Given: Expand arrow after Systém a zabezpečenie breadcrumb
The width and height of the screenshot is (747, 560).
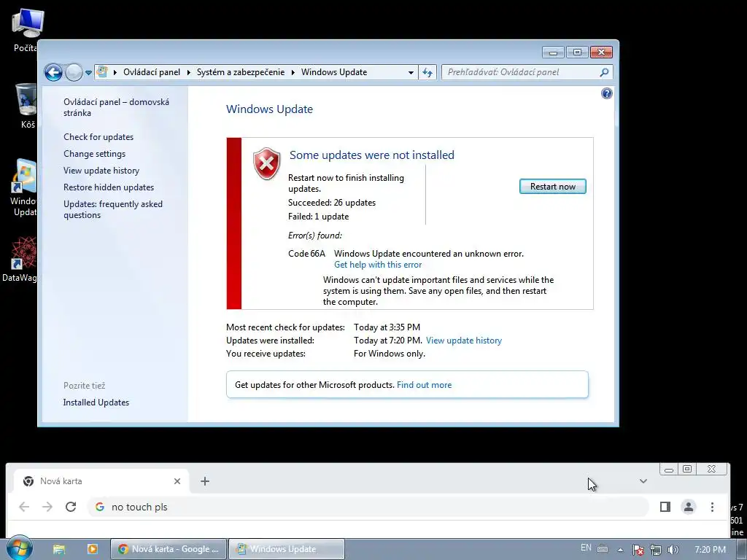Looking at the screenshot, I should tap(293, 72).
